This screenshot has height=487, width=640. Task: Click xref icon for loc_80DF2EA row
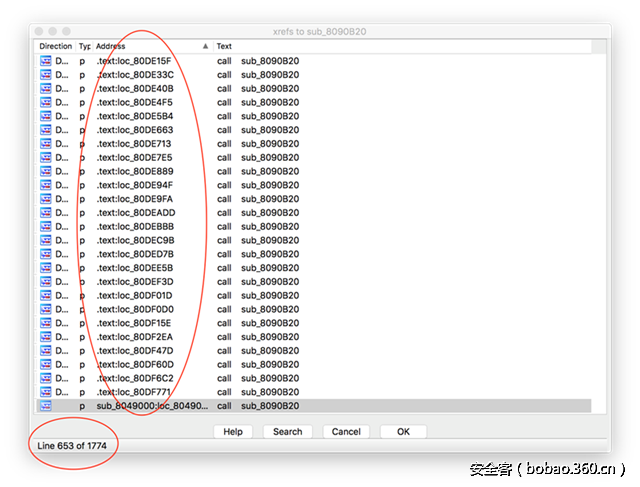(46, 337)
